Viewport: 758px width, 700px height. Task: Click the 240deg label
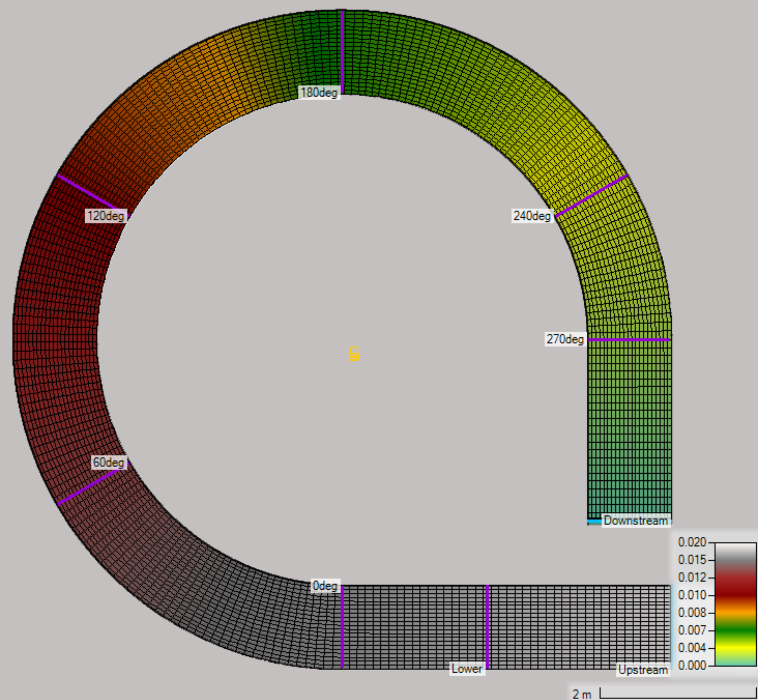click(532, 216)
